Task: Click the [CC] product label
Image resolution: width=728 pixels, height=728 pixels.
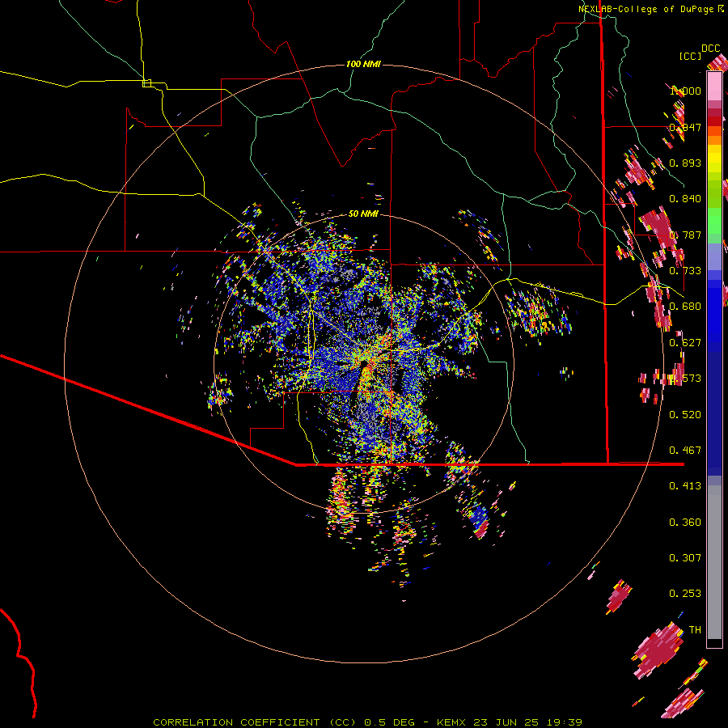Action: pos(691,56)
